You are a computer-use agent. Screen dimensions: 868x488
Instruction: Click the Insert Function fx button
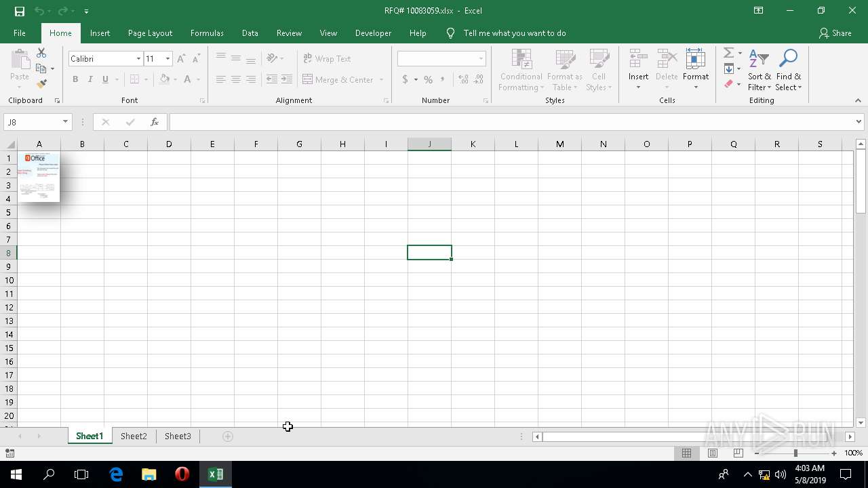tap(155, 122)
